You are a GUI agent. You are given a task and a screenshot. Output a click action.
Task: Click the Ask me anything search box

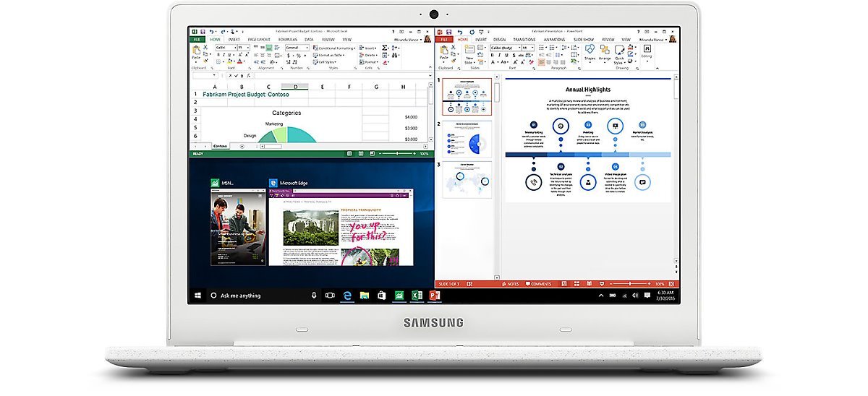point(265,296)
